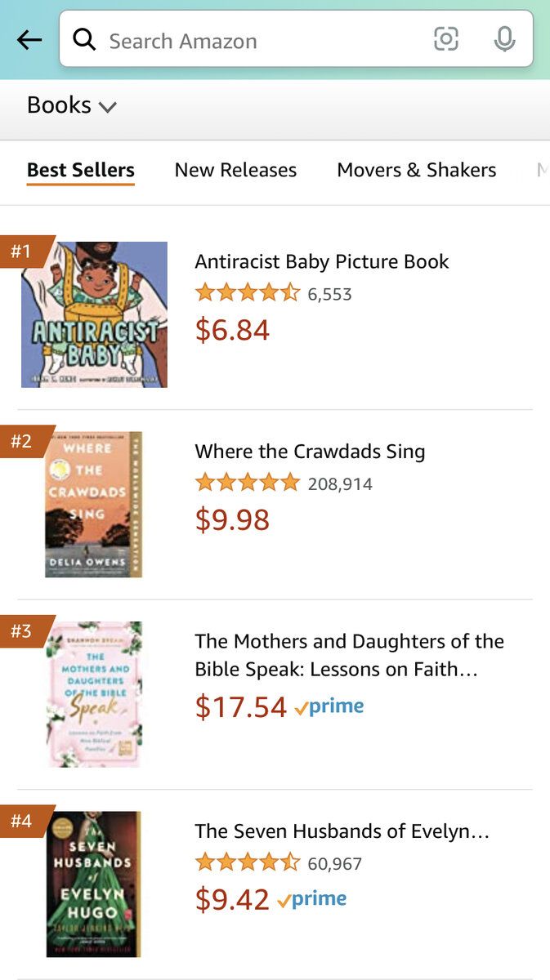This screenshot has width=550, height=980.
Task: Open Where the Crawdads Sing title link
Action: coord(310,452)
